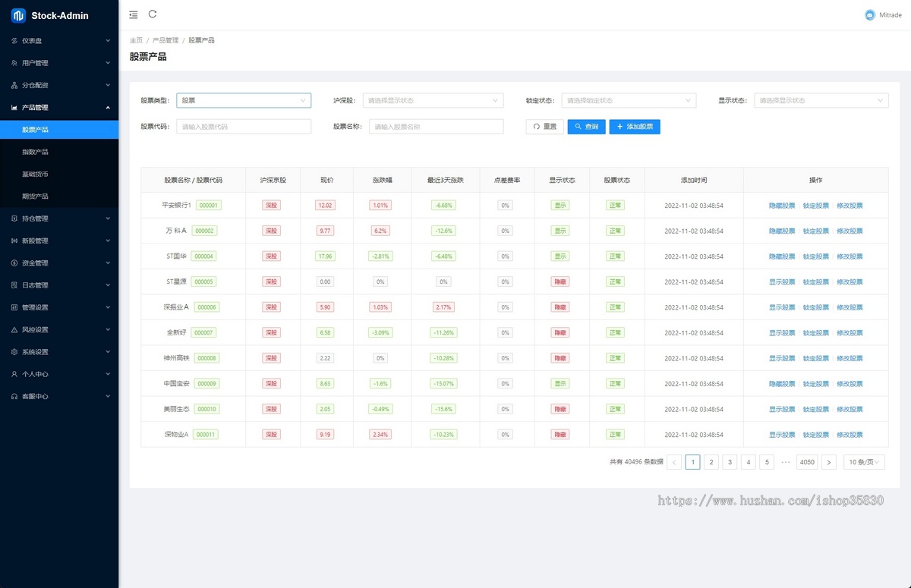Click the 新股管理 icon in sidebar
The height and width of the screenshot is (588, 911).
14,241
